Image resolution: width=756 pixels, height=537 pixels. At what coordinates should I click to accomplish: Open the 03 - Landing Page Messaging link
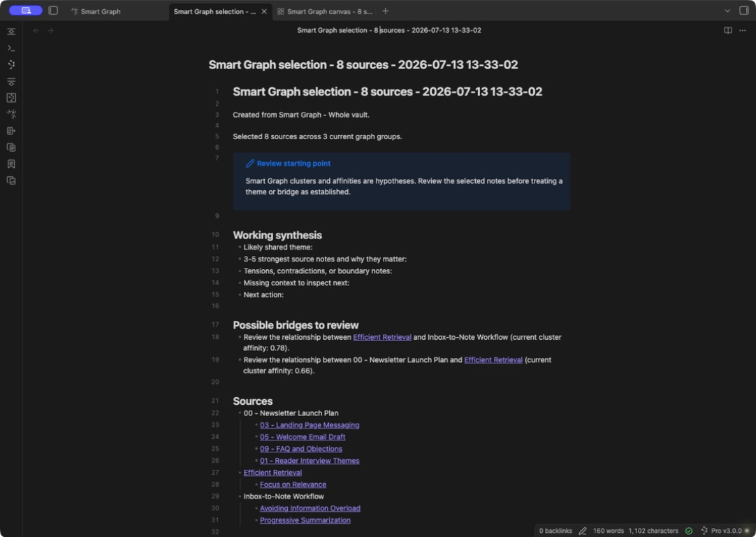(310, 425)
